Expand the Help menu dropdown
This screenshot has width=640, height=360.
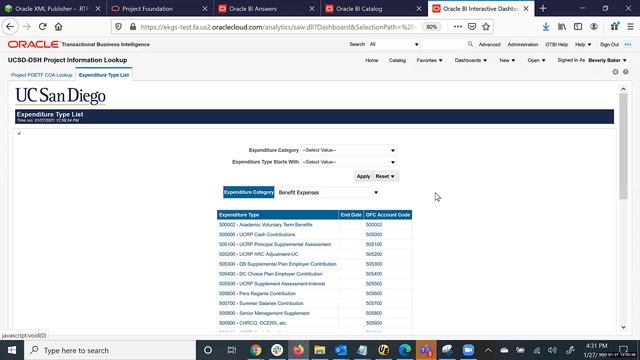pyautogui.click(x=583, y=44)
